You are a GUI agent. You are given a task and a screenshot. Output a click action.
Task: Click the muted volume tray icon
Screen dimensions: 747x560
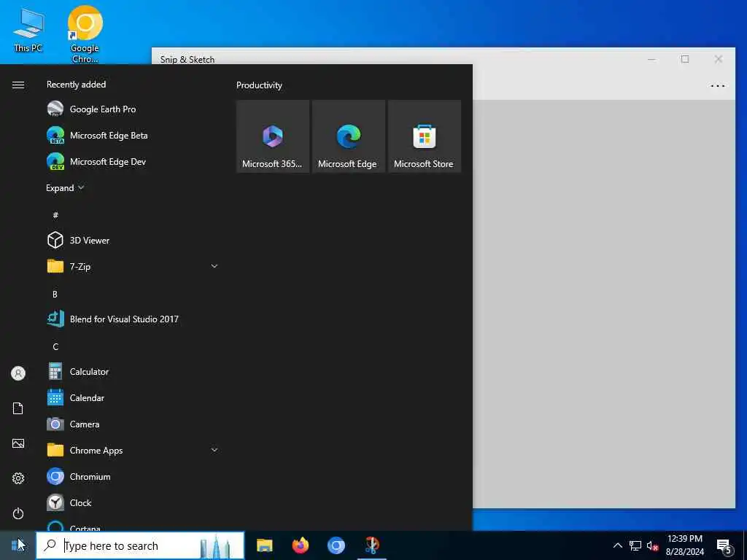[x=652, y=545]
